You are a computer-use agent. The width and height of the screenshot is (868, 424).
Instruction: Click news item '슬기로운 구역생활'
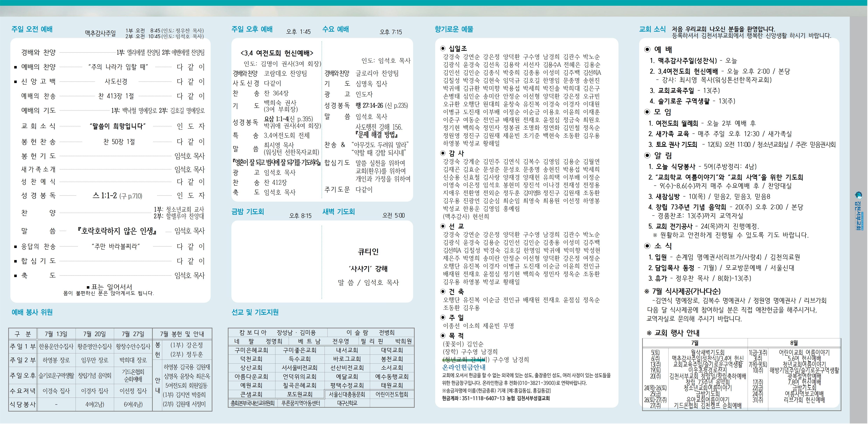(684, 101)
